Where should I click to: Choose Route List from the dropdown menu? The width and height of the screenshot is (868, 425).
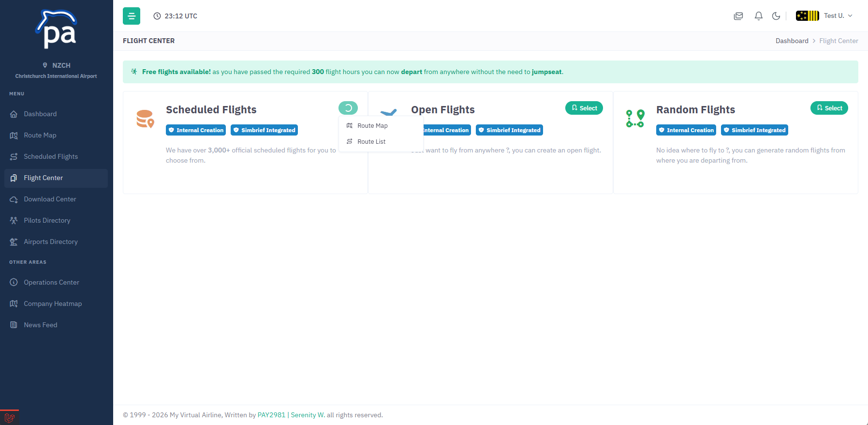coord(381,141)
